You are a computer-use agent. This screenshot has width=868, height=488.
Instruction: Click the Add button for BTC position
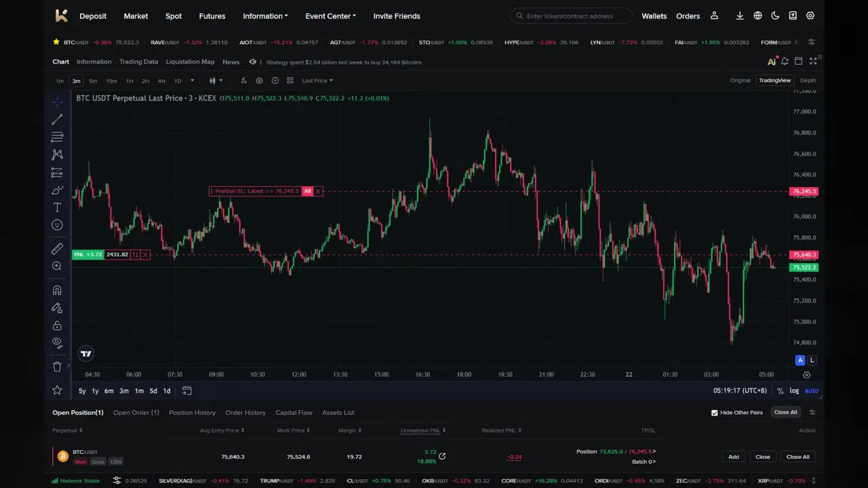point(734,457)
